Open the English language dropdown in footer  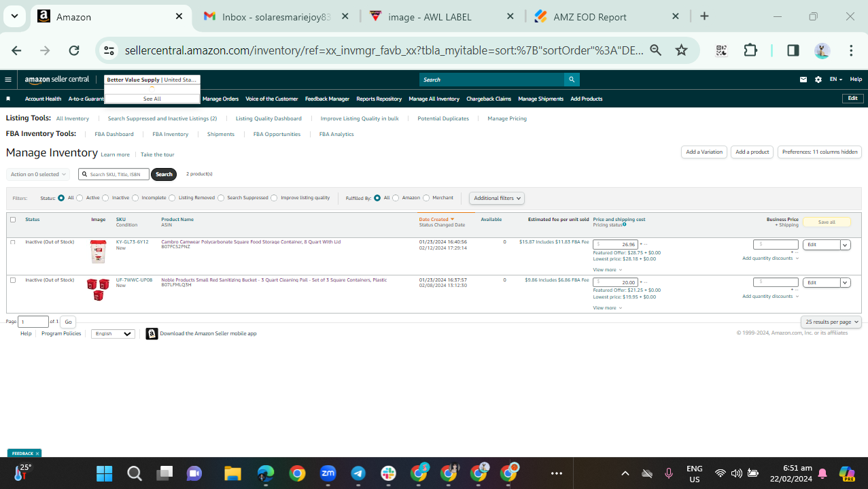pos(113,334)
